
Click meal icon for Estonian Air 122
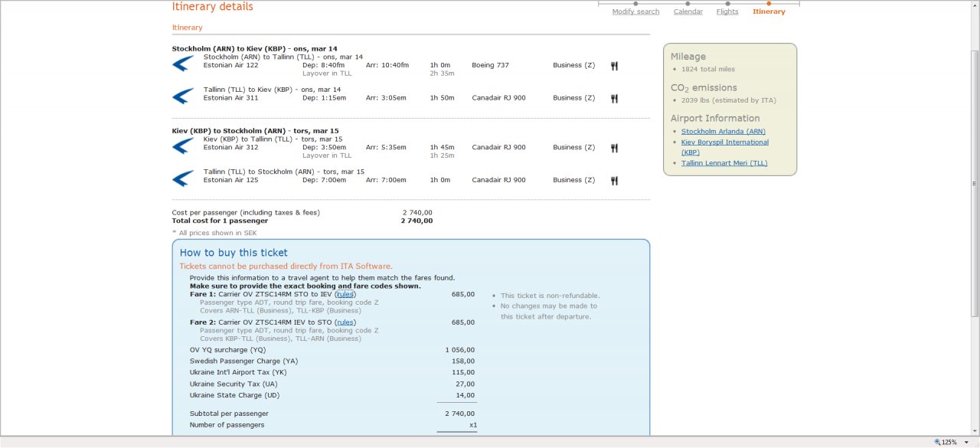pyautogui.click(x=614, y=66)
